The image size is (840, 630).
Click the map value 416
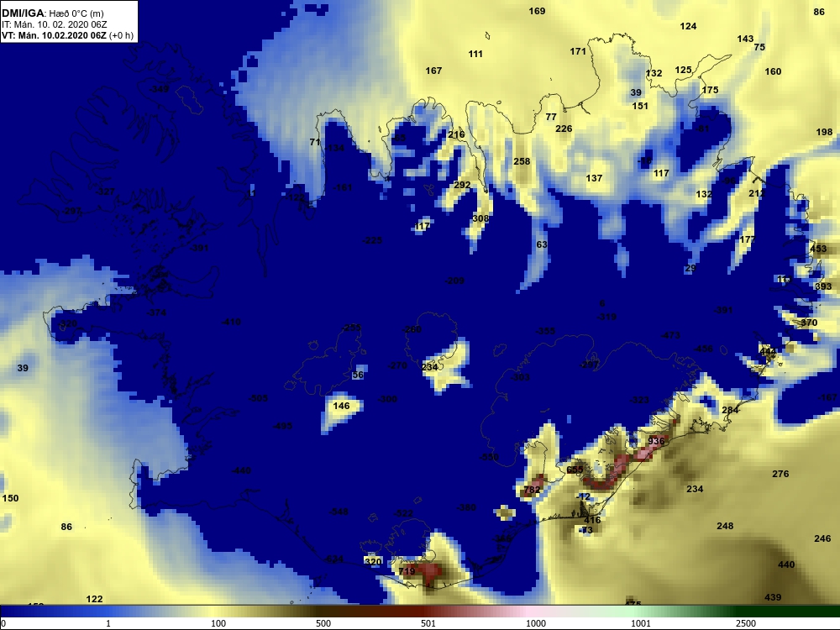pyautogui.click(x=592, y=520)
